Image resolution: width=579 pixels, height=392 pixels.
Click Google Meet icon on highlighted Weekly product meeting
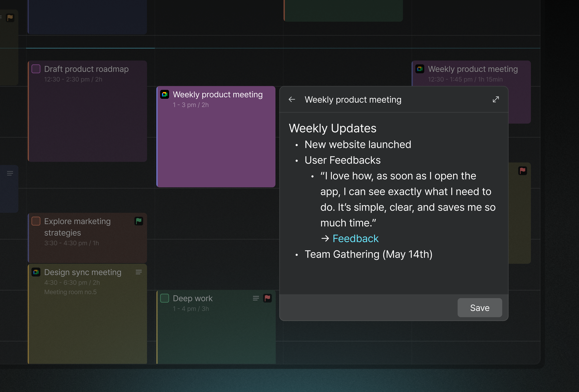pyautogui.click(x=165, y=94)
